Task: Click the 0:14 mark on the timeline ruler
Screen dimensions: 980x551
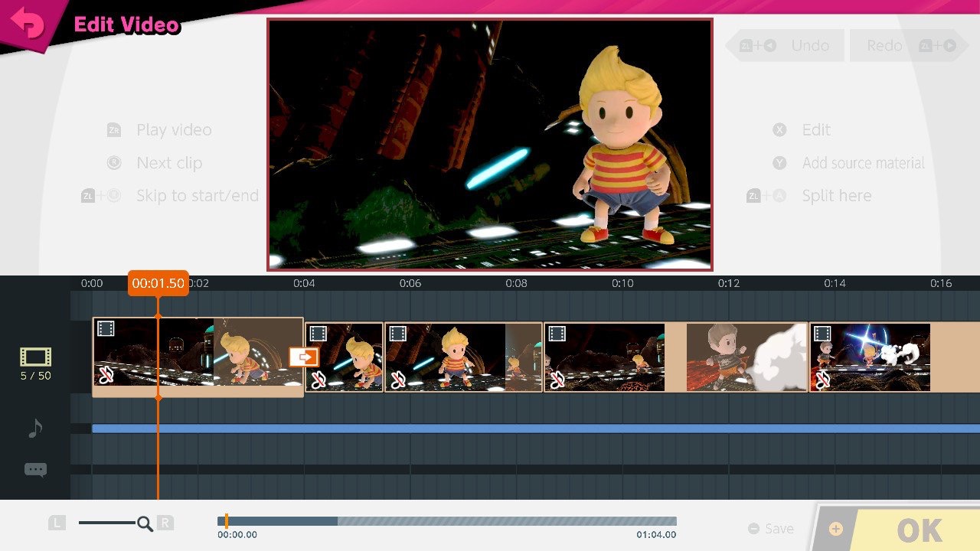Action: (835, 283)
